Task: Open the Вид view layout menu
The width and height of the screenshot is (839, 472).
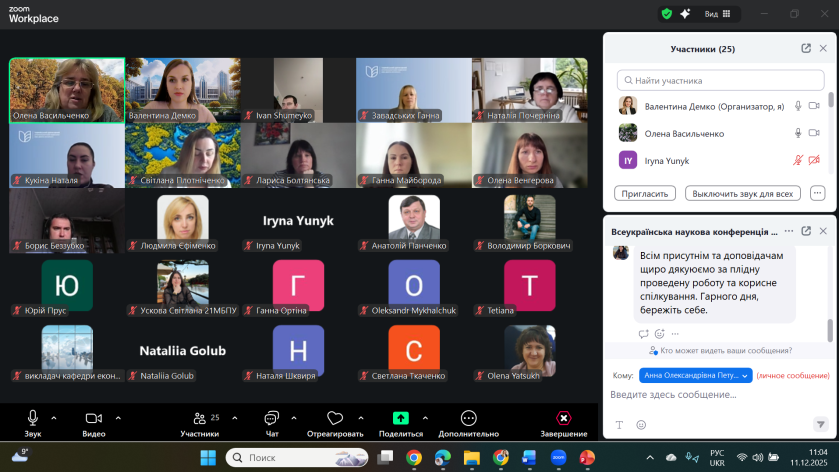Action: 717,14
